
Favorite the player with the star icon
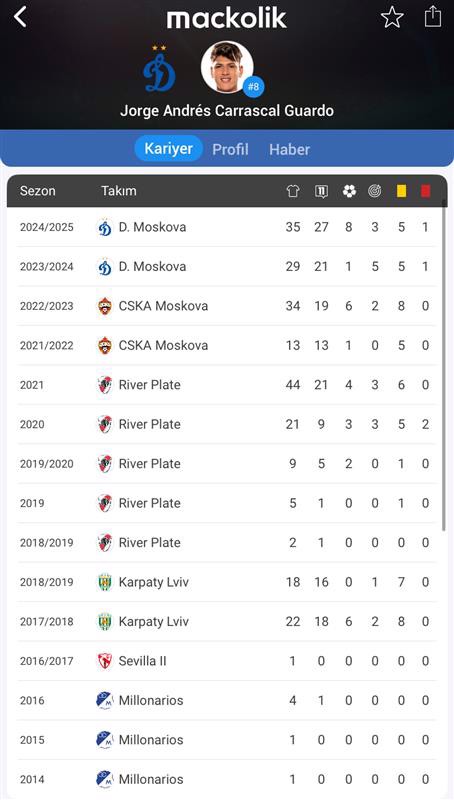pos(392,17)
